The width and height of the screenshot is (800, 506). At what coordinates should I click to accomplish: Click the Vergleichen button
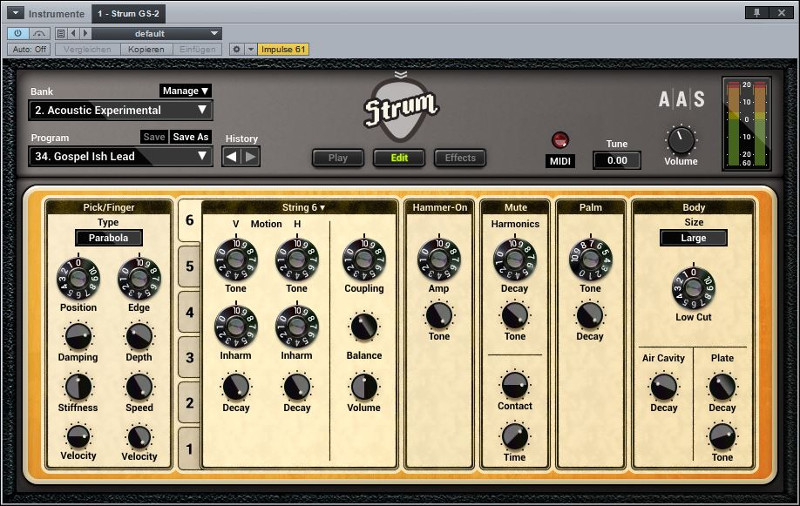87,49
